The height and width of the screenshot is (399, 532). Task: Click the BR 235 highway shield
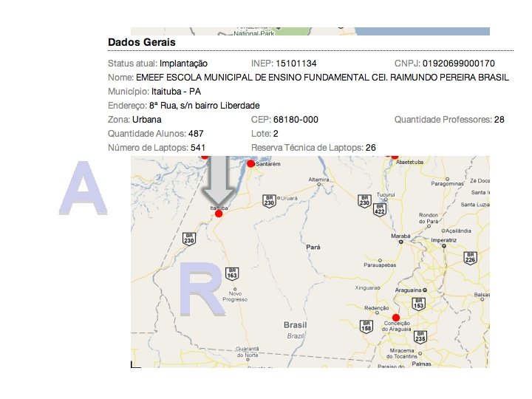click(x=420, y=337)
